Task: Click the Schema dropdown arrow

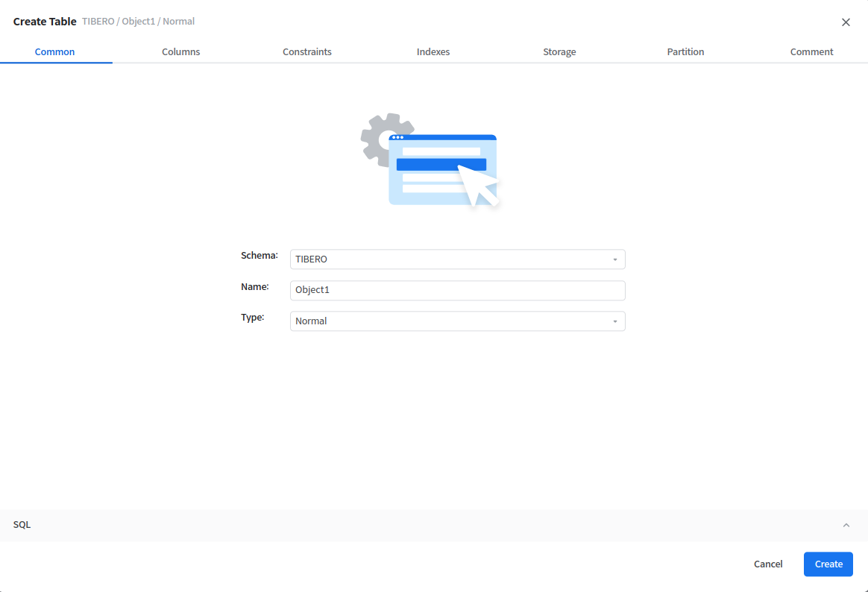Action: (x=614, y=259)
